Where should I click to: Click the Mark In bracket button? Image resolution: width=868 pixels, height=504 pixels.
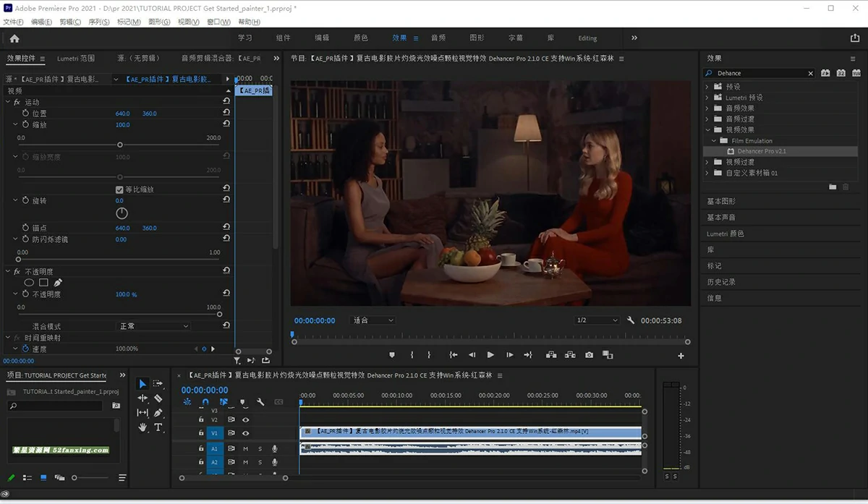[x=412, y=355]
